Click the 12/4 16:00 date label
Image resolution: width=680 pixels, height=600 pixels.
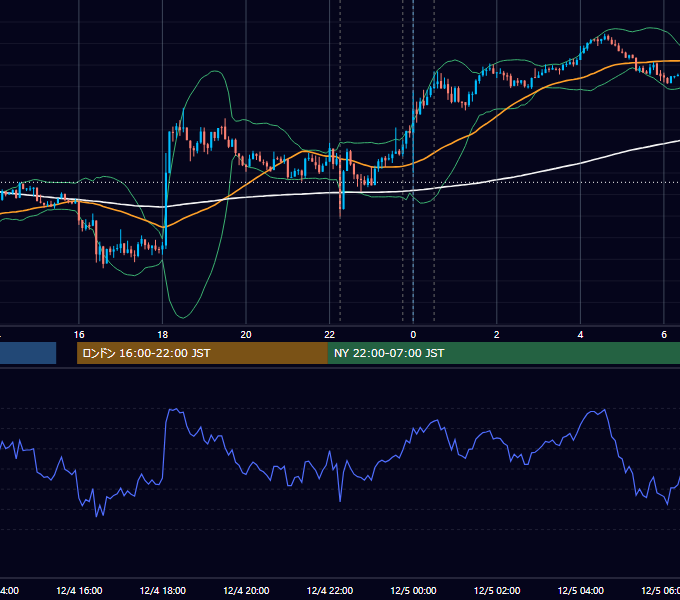[79, 590]
